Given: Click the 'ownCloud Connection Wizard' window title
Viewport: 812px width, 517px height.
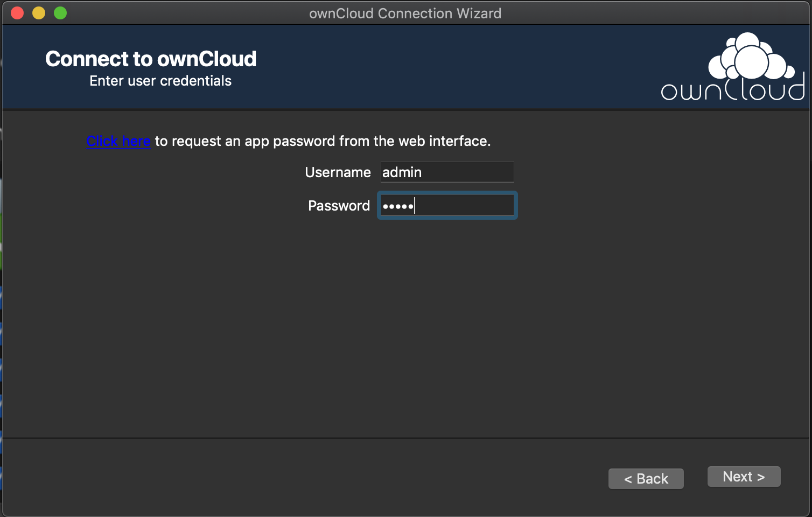Looking at the screenshot, I should (405, 13).
